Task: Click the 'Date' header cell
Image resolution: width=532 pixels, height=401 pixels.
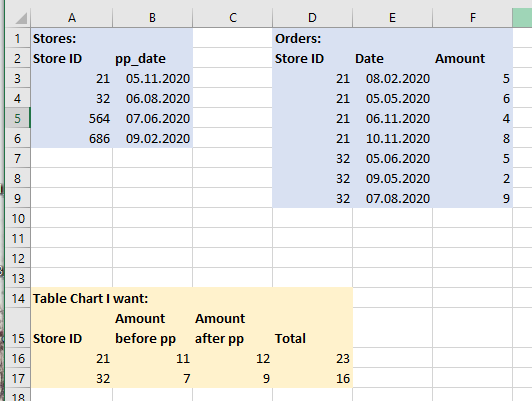Action: click(393, 58)
